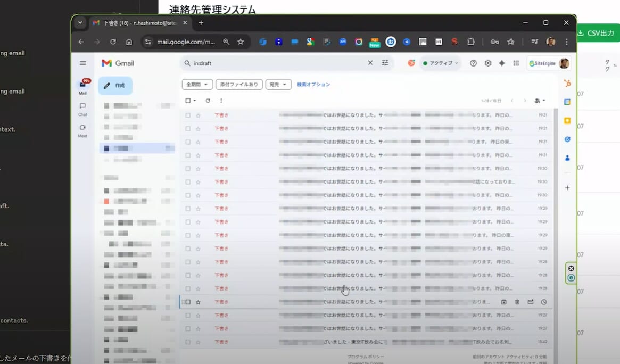Show search options sliders icon
The width and height of the screenshot is (620, 364).
click(x=385, y=63)
